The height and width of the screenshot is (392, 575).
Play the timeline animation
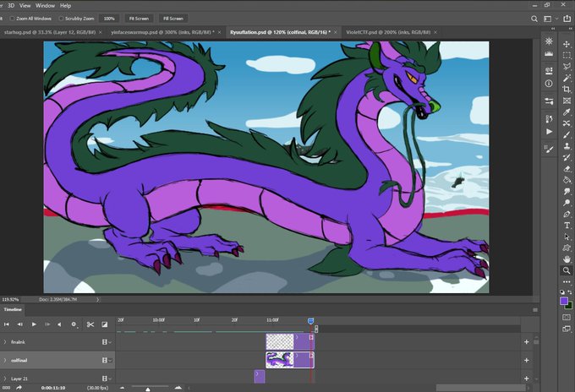34,324
